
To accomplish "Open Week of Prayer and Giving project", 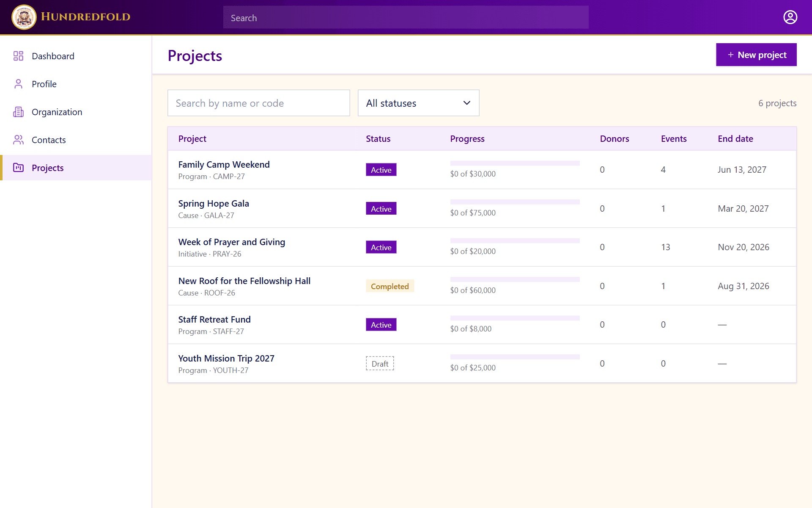I will [232, 242].
